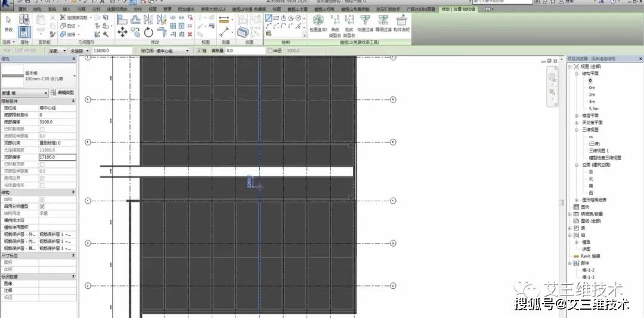Click the 偏移量 0.0 input field
This screenshot has width=644, height=318.
245,51
